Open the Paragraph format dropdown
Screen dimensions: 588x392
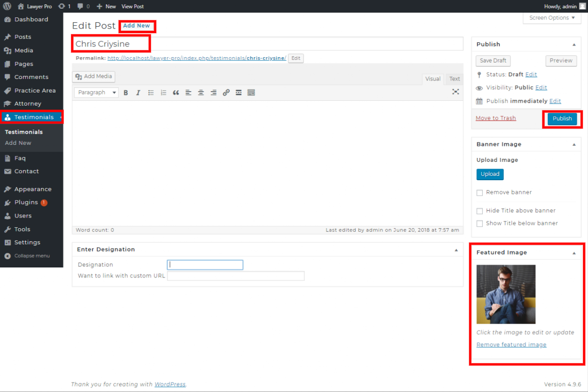coord(97,93)
